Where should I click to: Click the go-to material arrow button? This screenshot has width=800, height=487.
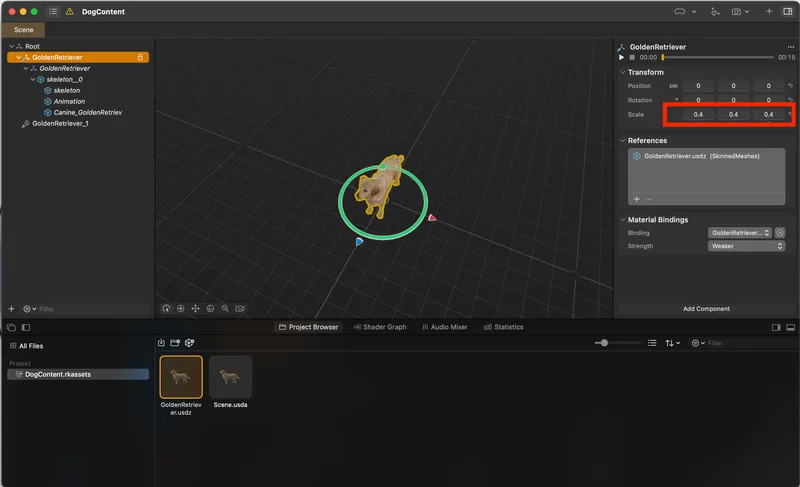tap(780, 233)
